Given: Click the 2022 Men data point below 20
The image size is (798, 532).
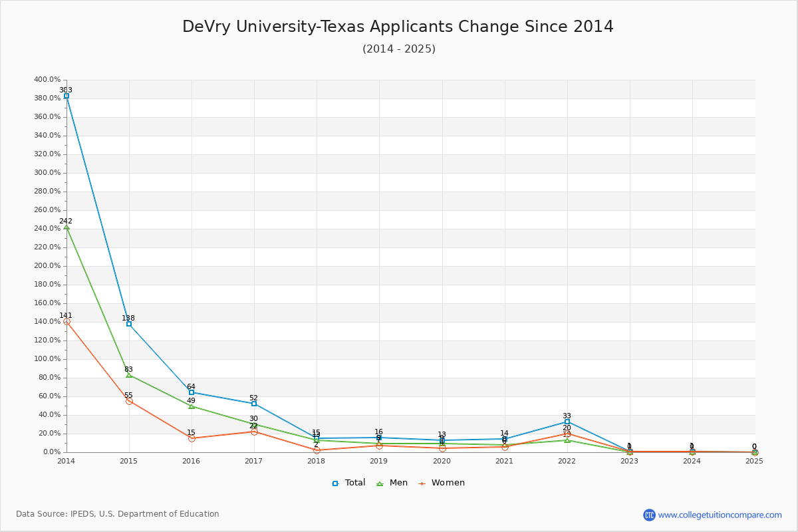Looking at the screenshot, I should (567, 440).
